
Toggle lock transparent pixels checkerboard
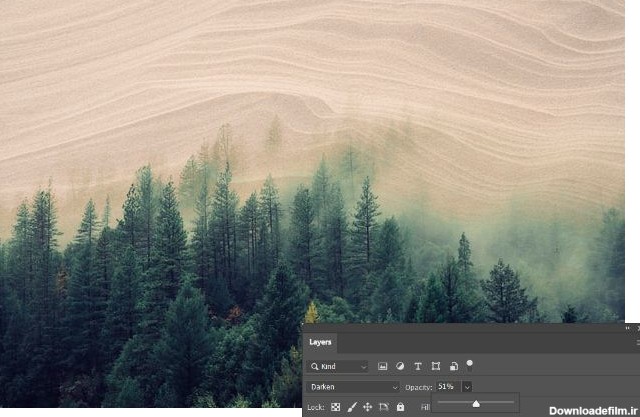(336, 407)
